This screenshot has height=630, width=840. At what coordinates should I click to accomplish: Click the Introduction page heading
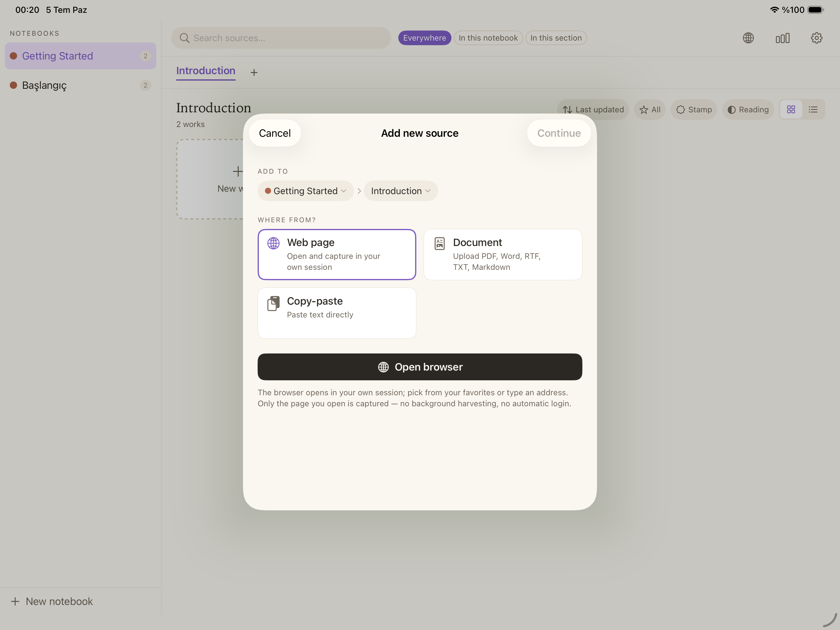(213, 108)
